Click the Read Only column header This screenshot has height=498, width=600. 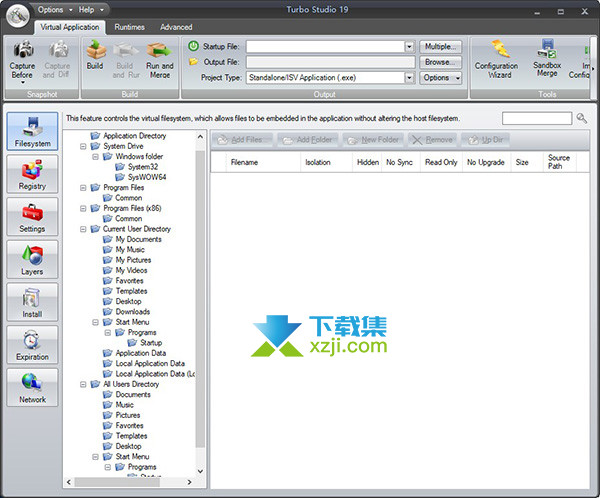(441, 162)
